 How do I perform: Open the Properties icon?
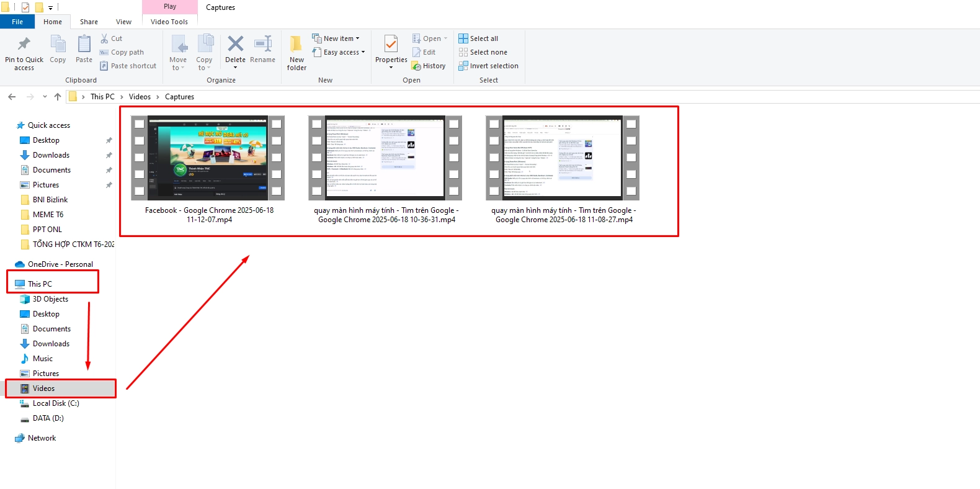[x=391, y=44]
